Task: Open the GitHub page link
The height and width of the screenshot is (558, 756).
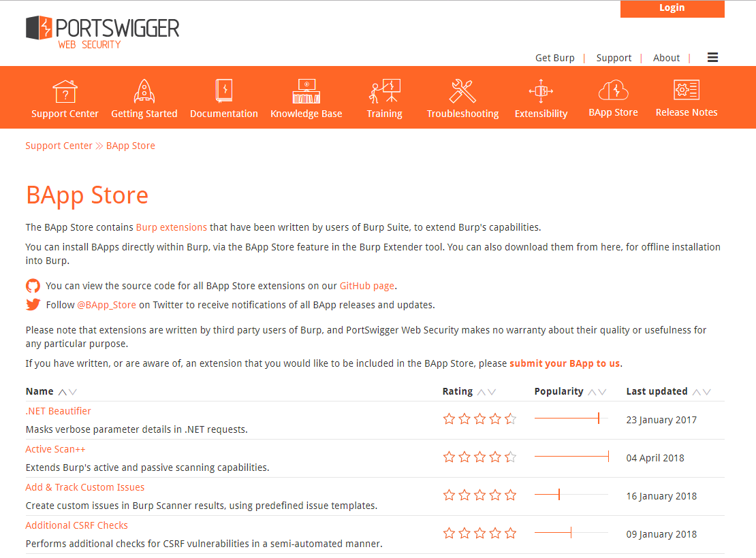Action: (x=367, y=286)
